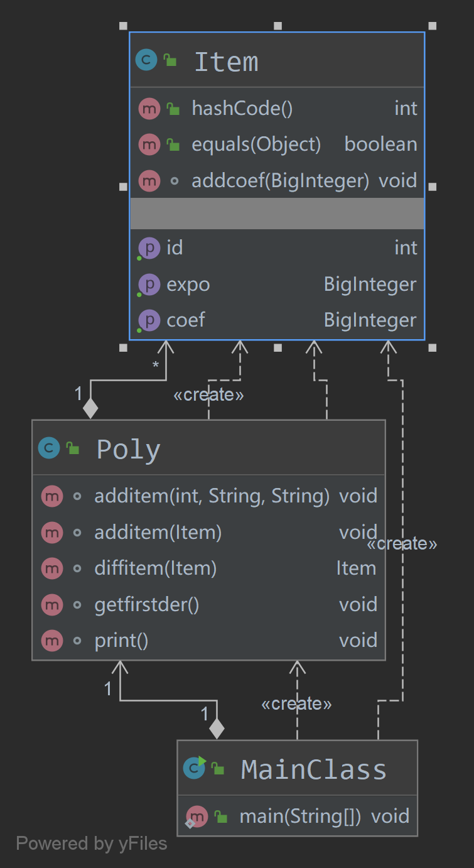The height and width of the screenshot is (868, 474).
Task: Click the Item class icon
Action: click(146, 61)
